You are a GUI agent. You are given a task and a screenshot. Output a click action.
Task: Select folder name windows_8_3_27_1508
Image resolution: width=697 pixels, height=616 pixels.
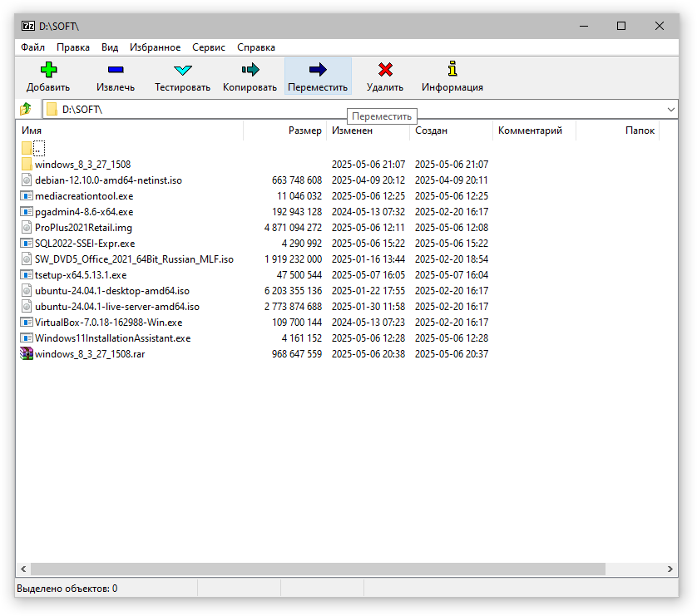pos(82,165)
